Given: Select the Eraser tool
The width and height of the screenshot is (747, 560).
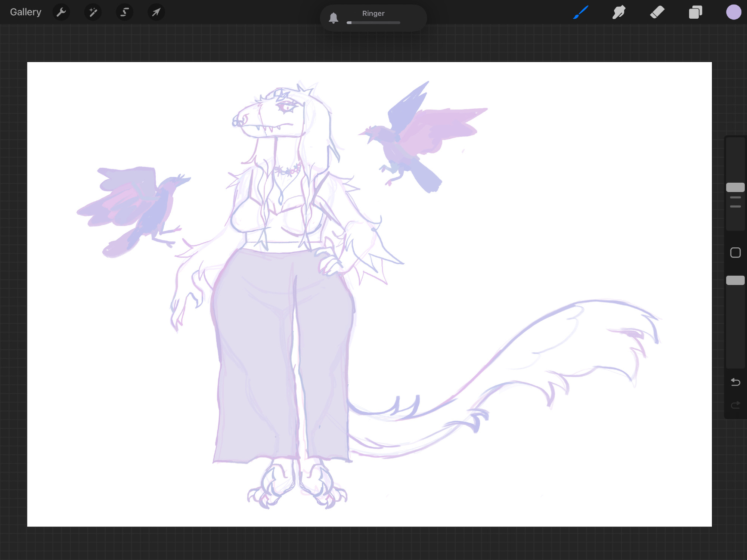Looking at the screenshot, I should click(657, 12).
